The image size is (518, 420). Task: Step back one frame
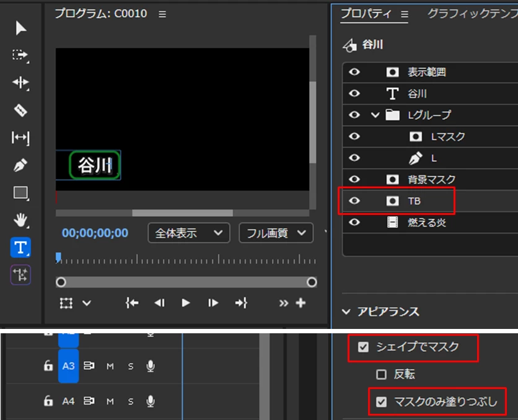click(160, 303)
